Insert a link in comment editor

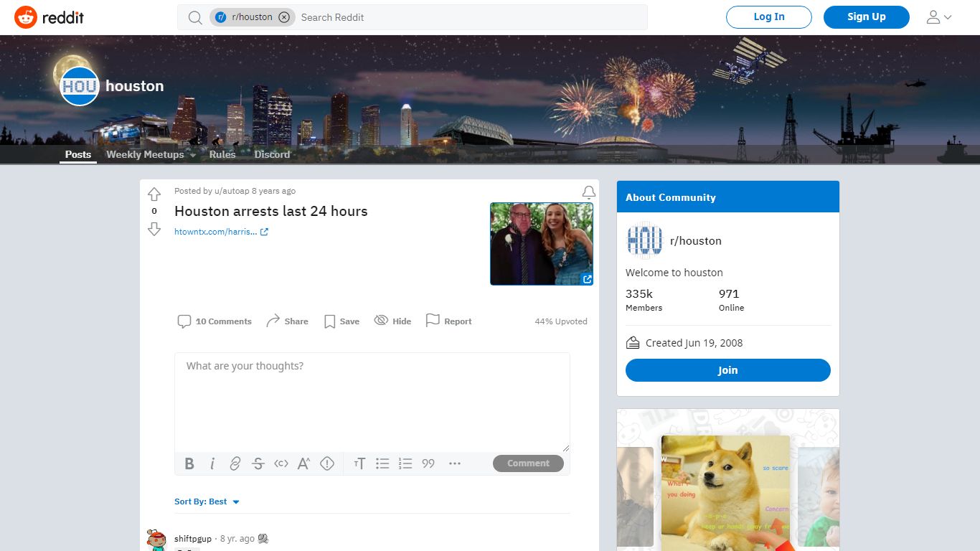235,463
